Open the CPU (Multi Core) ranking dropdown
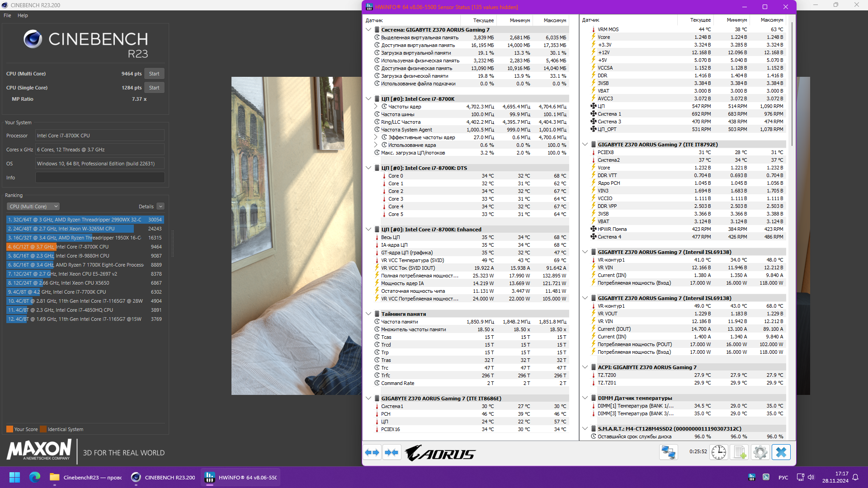The image size is (868, 488). click(33, 206)
